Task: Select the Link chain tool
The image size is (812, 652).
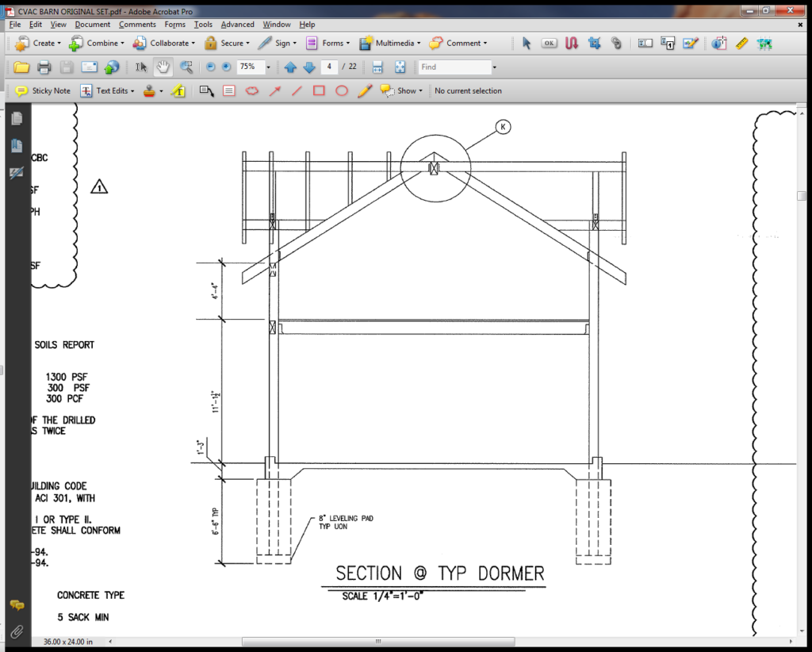Action: coord(616,44)
